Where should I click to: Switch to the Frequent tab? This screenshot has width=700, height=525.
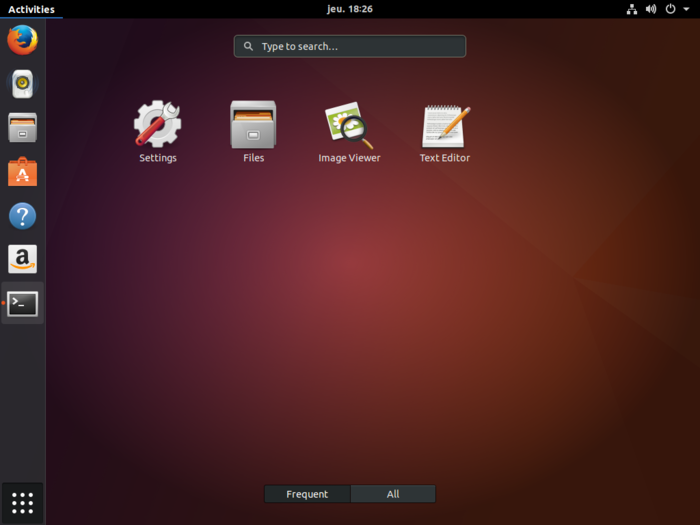[307, 494]
